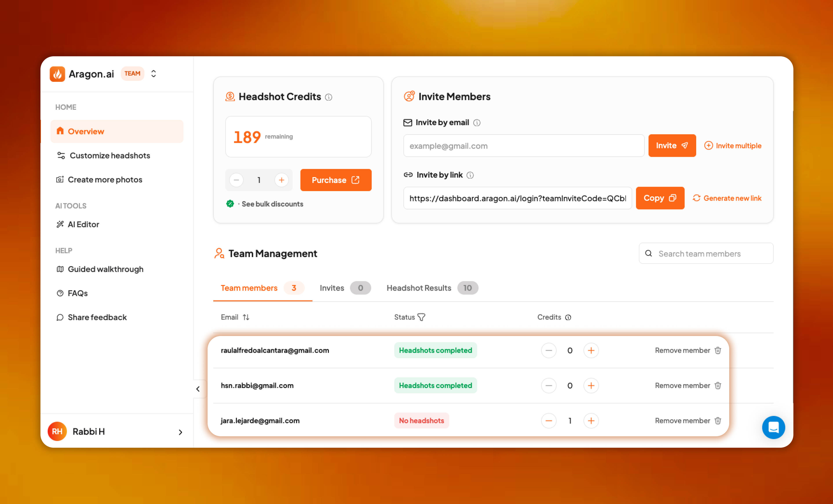Click the Guided walkthrough map icon

pos(60,269)
